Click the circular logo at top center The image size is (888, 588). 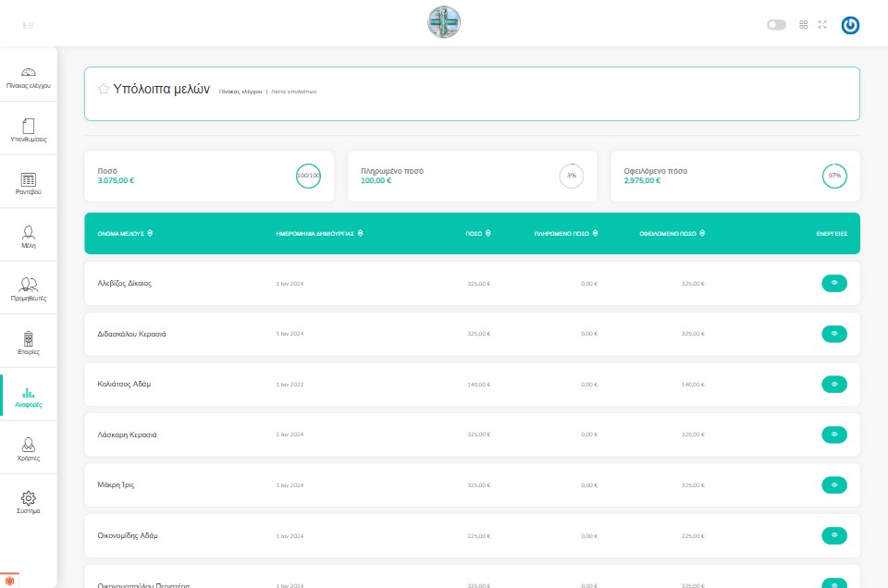444,22
